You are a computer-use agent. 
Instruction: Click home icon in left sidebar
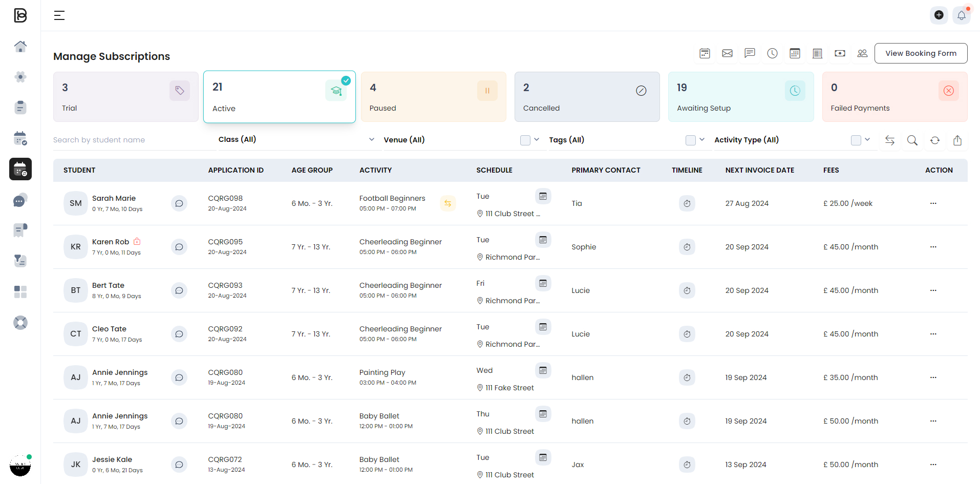[x=20, y=47]
